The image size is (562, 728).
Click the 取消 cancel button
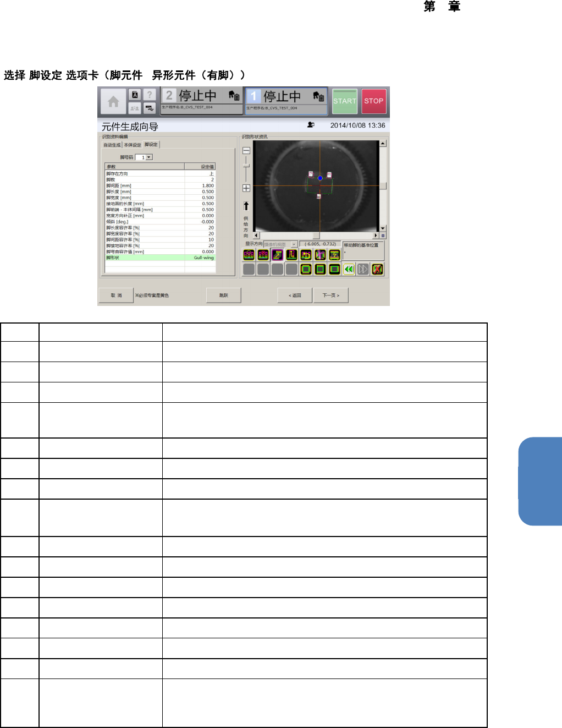point(116,295)
